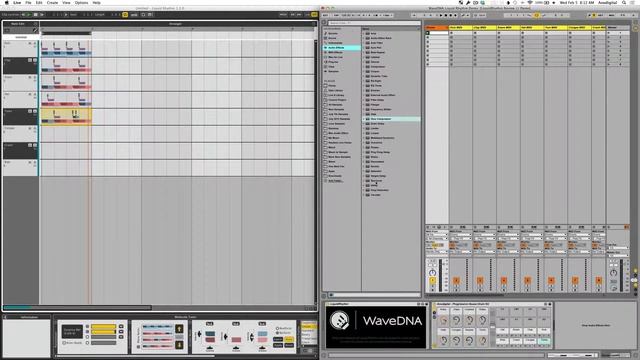Click the Ableton transport stop button

click(446, 15)
